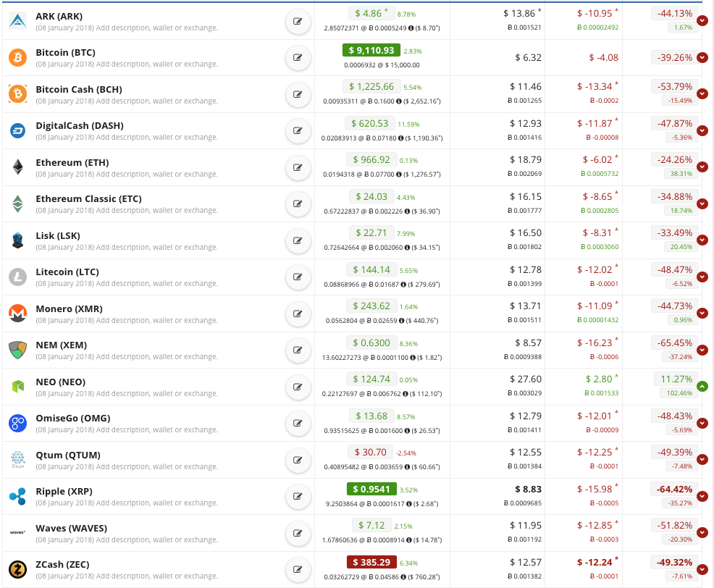
Task: Click the Monero logo icon
Action: coord(18,314)
